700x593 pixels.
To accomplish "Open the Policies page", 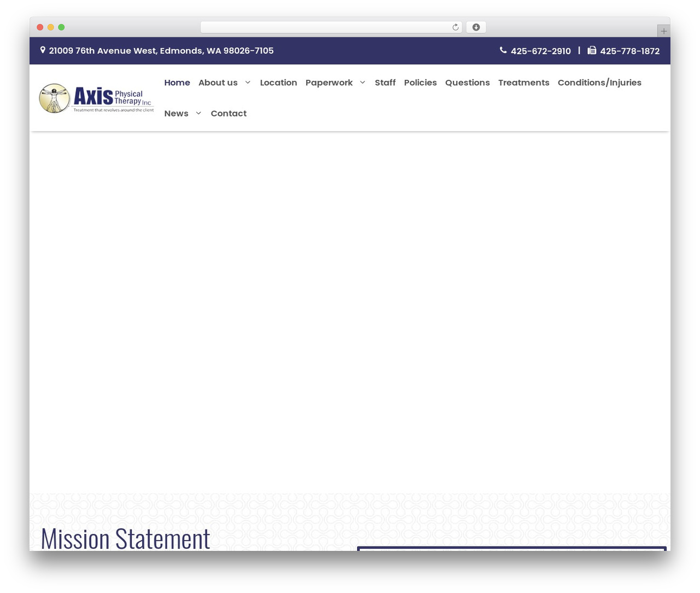I will [420, 83].
